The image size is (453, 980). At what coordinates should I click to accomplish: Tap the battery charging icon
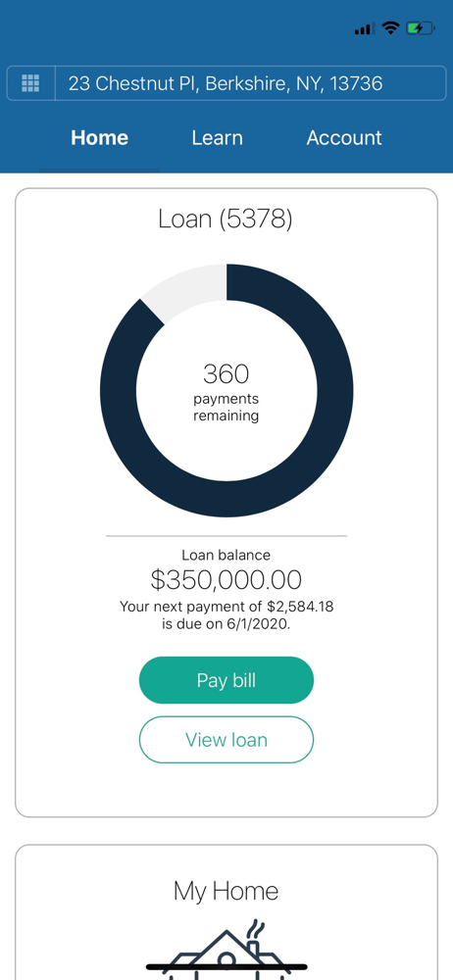(420, 28)
